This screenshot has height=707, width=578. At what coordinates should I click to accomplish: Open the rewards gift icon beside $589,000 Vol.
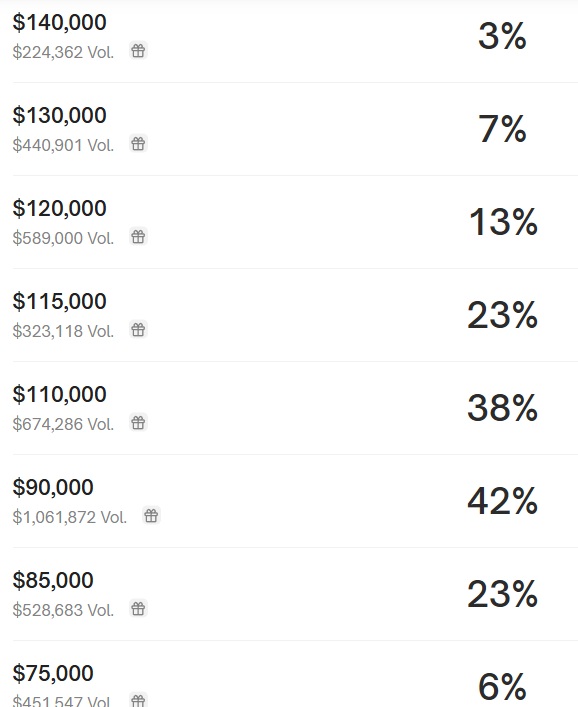pyautogui.click(x=138, y=237)
